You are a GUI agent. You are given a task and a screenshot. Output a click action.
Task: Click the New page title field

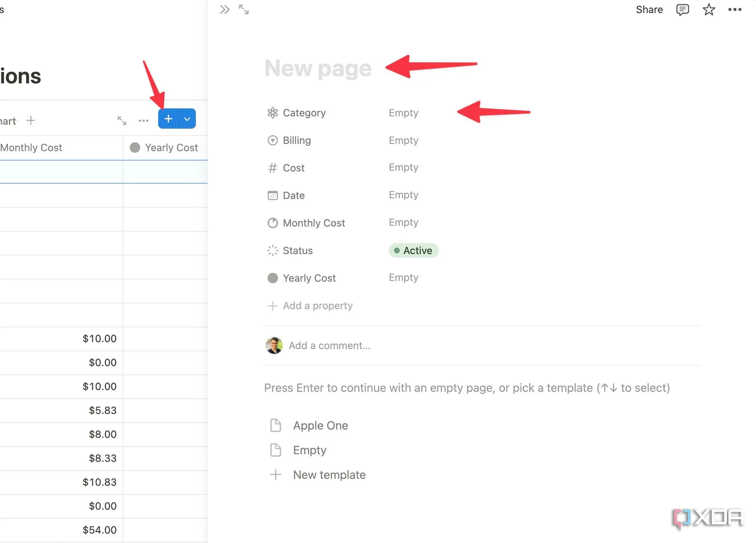[x=318, y=68]
